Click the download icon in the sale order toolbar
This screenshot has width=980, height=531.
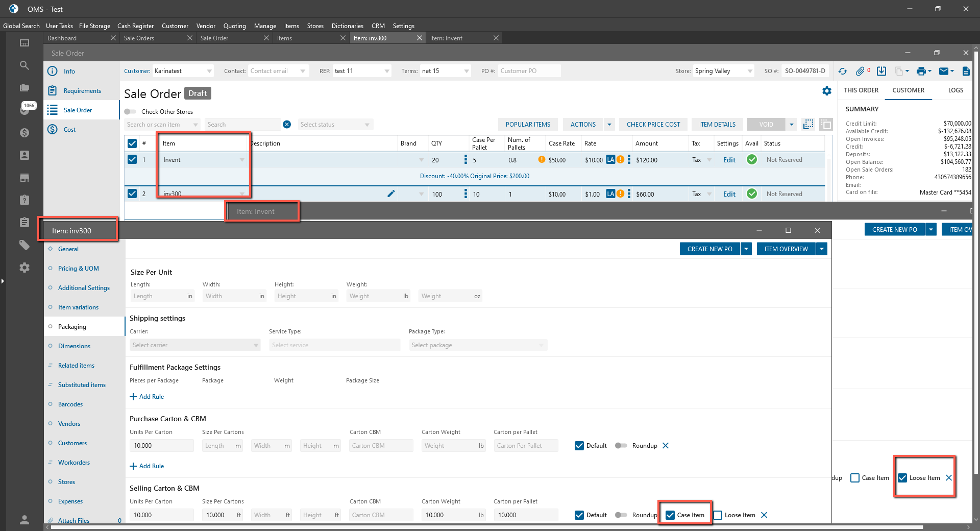coord(881,71)
